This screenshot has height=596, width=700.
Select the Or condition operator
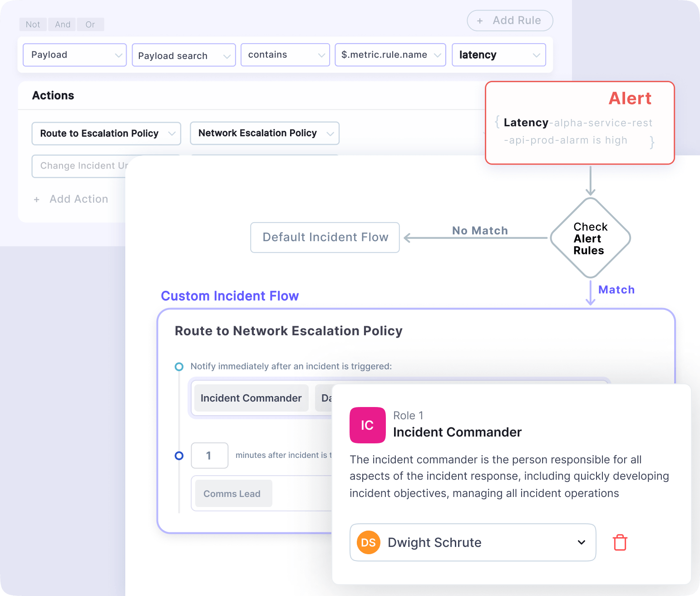click(90, 24)
